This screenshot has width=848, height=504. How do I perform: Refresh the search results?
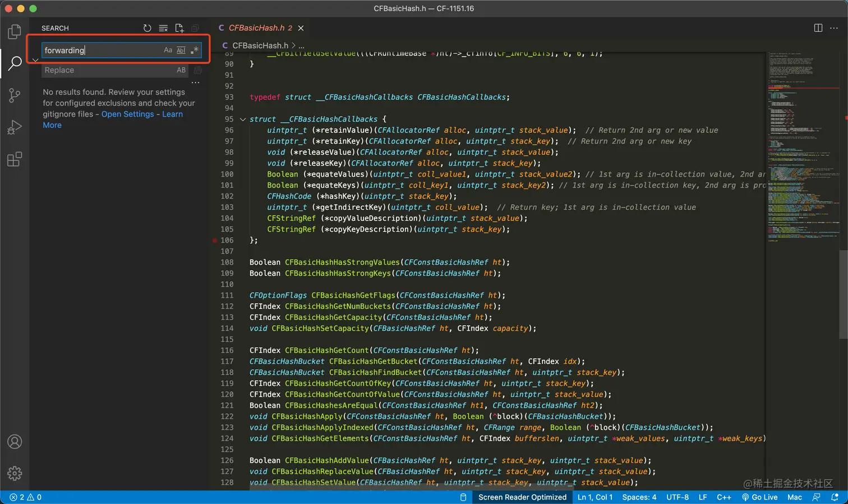[x=147, y=28]
